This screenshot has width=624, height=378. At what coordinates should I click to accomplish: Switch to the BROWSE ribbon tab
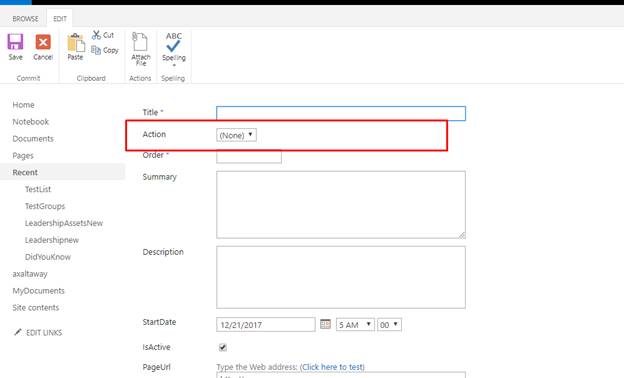click(x=25, y=19)
